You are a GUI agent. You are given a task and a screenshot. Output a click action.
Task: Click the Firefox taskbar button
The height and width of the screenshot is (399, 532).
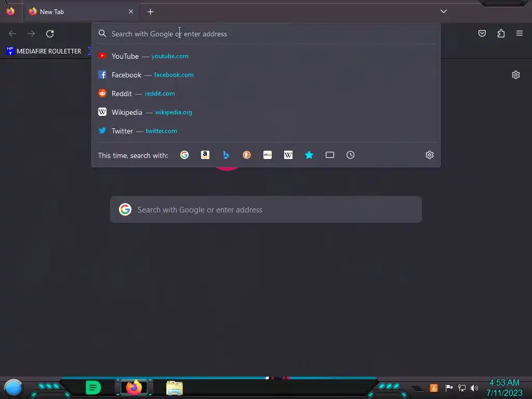pos(134,388)
